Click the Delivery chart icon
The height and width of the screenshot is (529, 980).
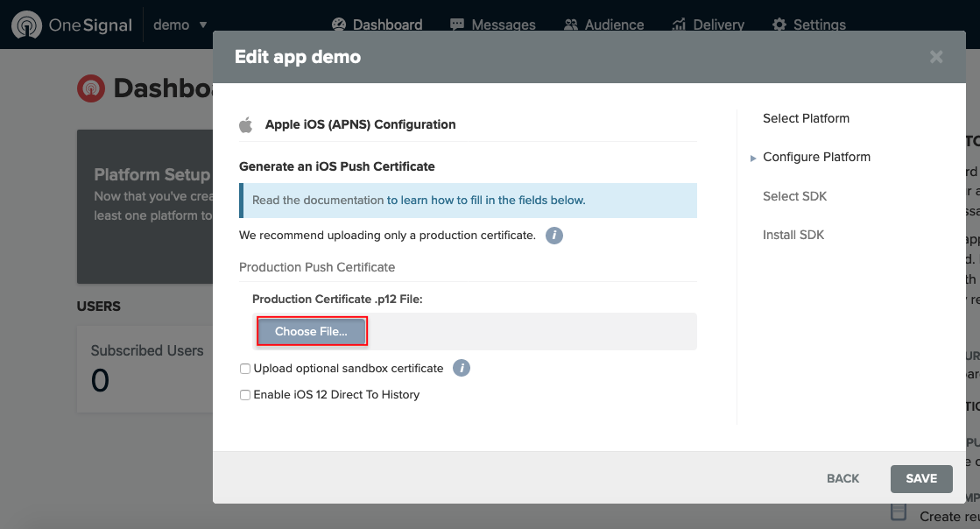click(x=679, y=25)
